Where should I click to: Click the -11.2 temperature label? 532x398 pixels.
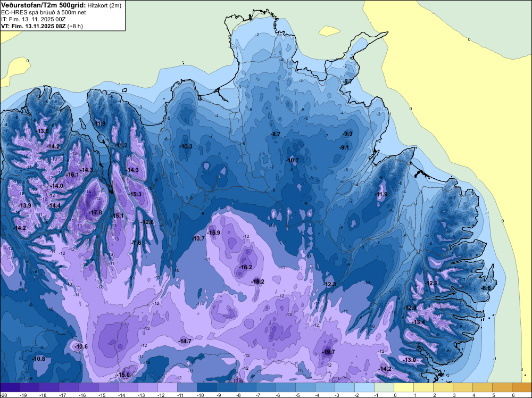121,146
